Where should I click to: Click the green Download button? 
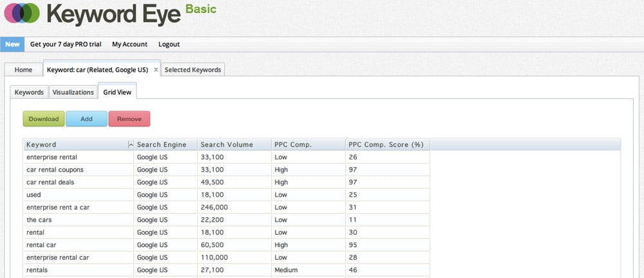point(44,119)
